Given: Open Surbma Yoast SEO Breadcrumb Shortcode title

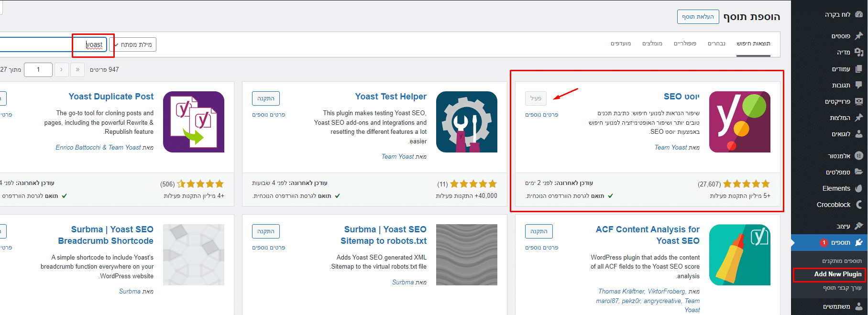Looking at the screenshot, I should (x=106, y=235).
